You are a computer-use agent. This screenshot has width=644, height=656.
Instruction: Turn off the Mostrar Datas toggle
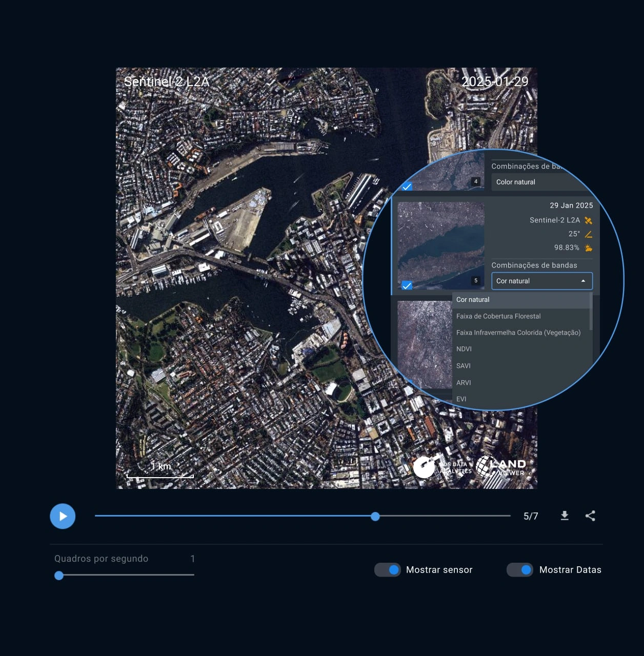520,569
